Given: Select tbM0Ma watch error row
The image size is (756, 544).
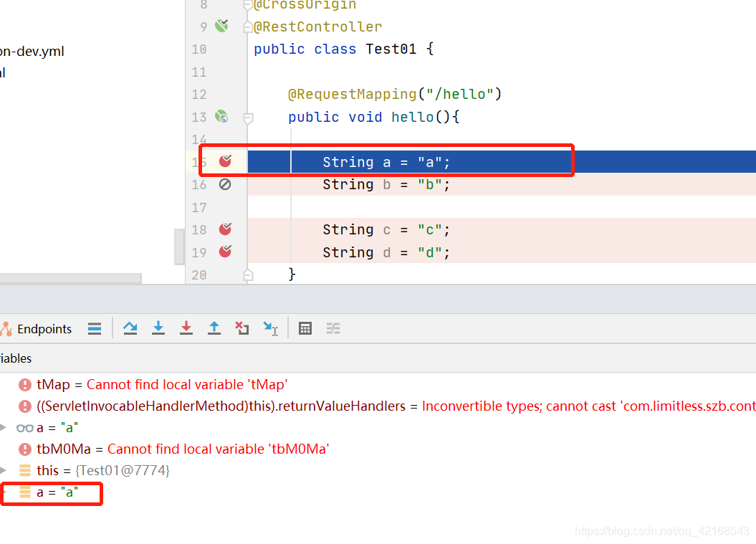Looking at the screenshot, I should point(378,449).
